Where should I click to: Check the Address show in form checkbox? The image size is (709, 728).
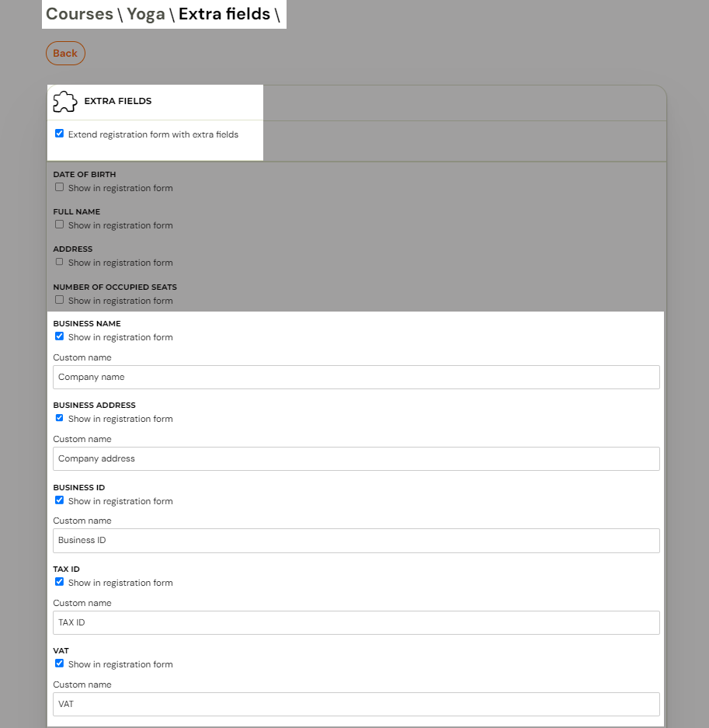[x=59, y=262]
